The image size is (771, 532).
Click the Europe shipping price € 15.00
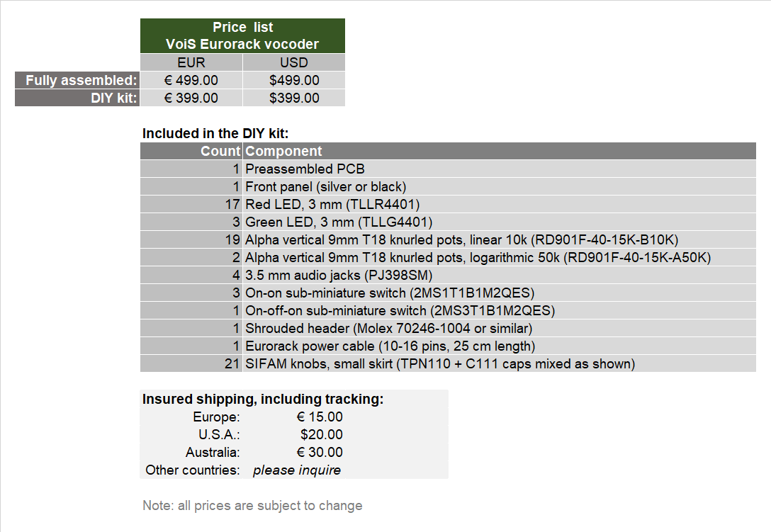[320, 417]
